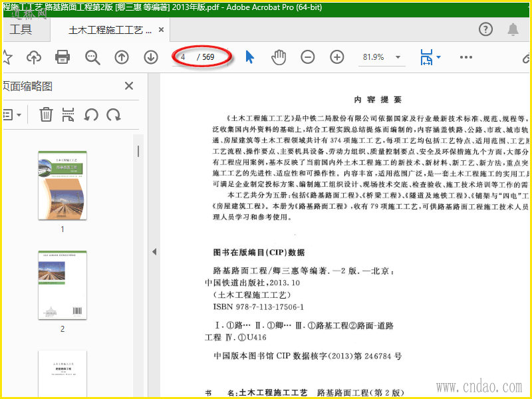The image size is (532, 399).
Task: Click the (土木工程施工工艺) series line
Action: click(x=252, y=295)
